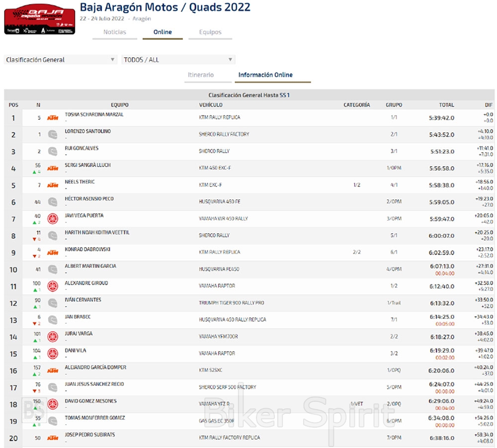Click Yamaha logo beside Alexandre Giroud
Image resolution: width=497 pixels, height=448 pixels.
click(x=52, y=286)
